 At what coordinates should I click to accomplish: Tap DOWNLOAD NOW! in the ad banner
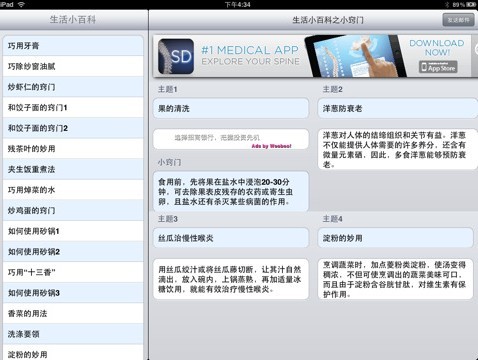pyautogui.click(x=437, y=48)
